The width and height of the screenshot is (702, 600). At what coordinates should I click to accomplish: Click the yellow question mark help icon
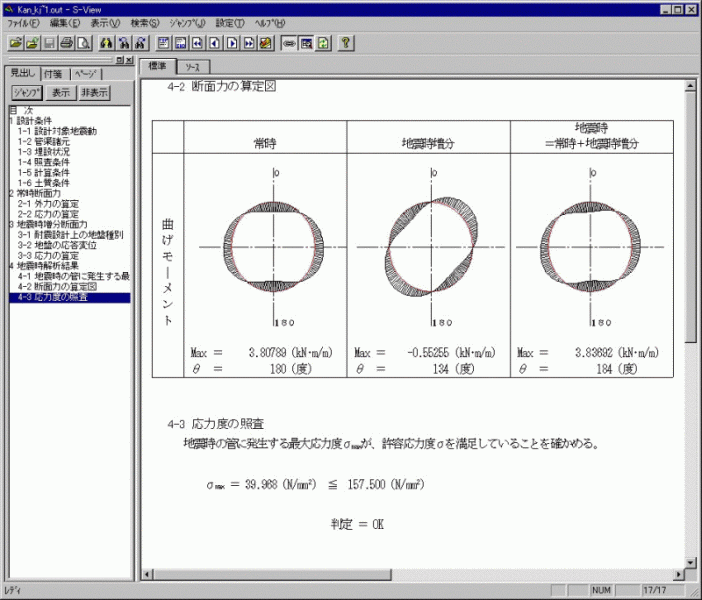point(345,43)
